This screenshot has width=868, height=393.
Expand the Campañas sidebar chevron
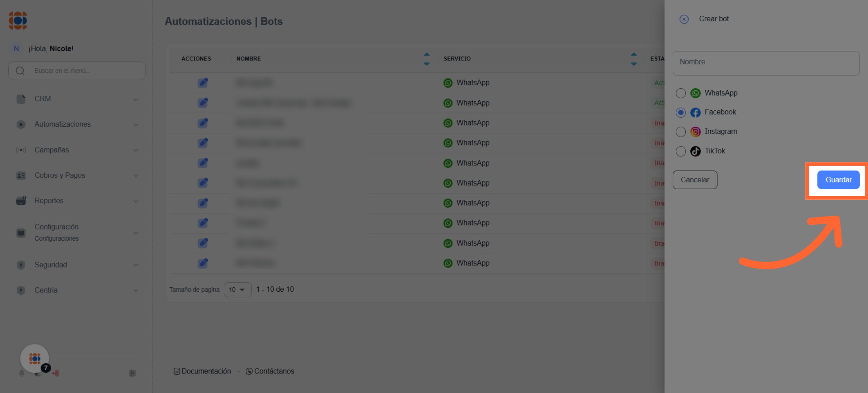pyautogui.click(x=136, y=150)
